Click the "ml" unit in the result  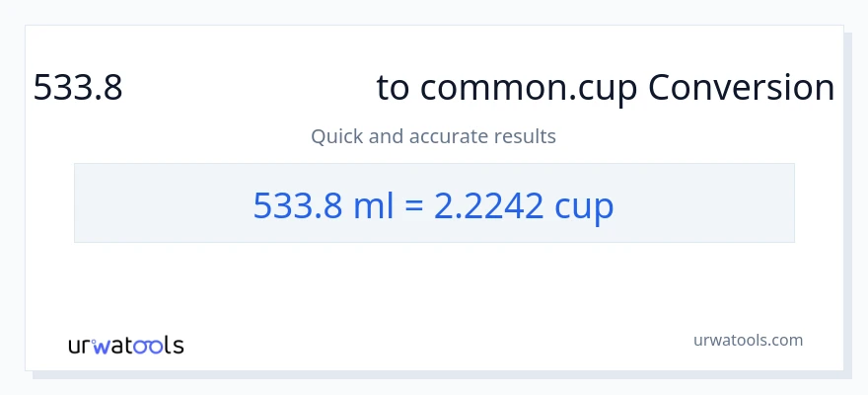(x=374, y=204)
